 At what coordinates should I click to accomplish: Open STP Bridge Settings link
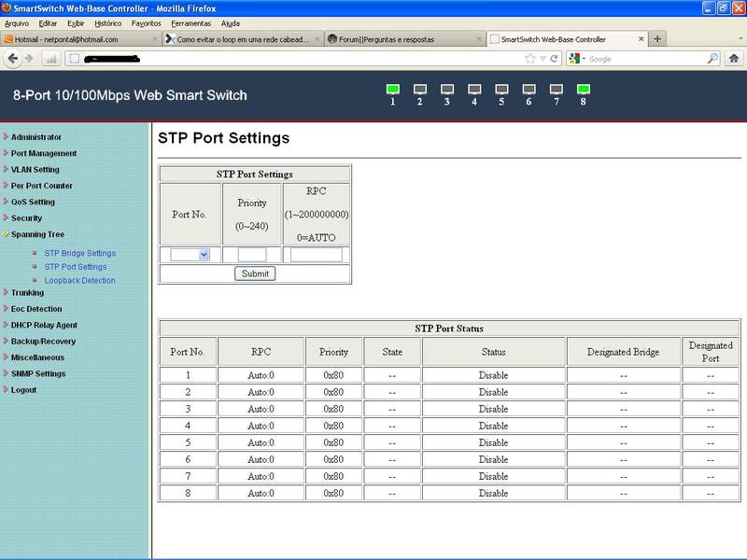click(x=80, y=253)
